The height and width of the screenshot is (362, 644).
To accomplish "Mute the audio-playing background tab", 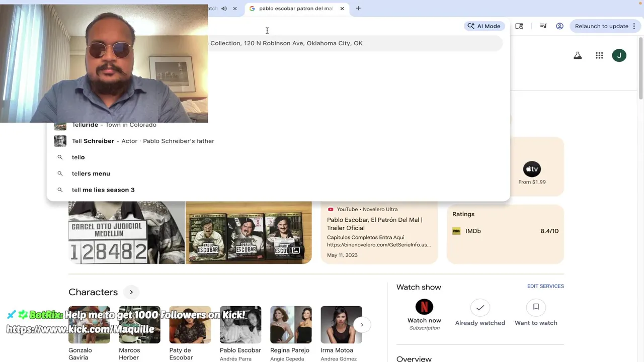I will point(224,9).
